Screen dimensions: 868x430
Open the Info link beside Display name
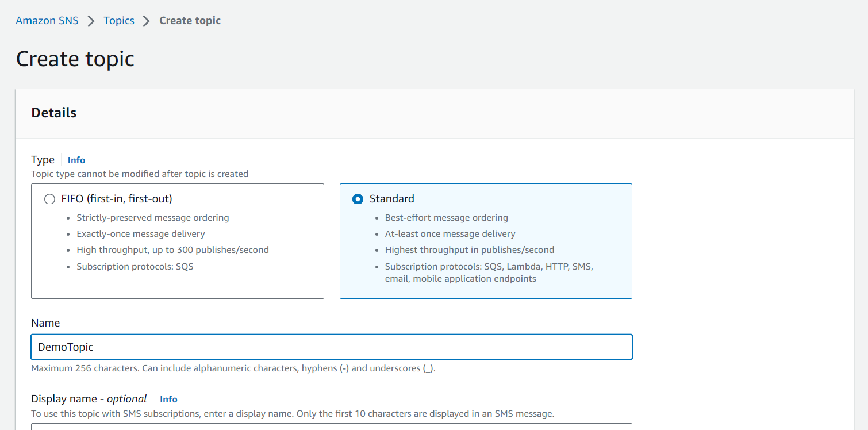[x=168, y=400]
